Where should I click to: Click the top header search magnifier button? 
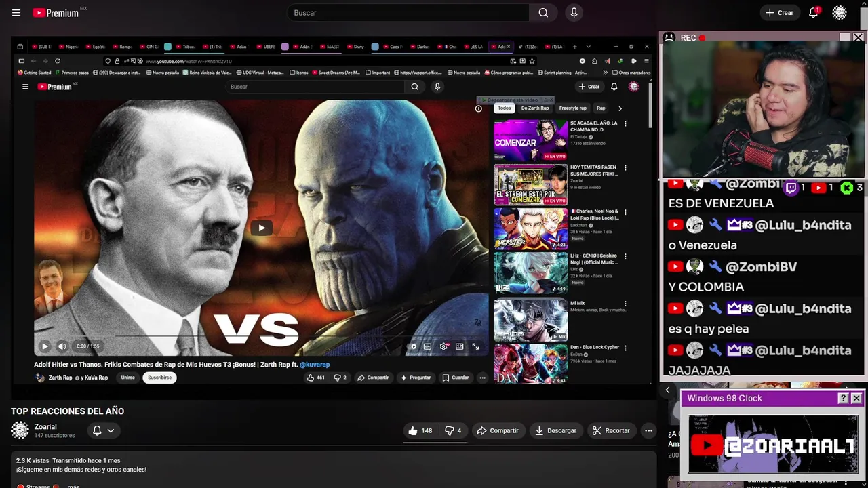point(543,13)
